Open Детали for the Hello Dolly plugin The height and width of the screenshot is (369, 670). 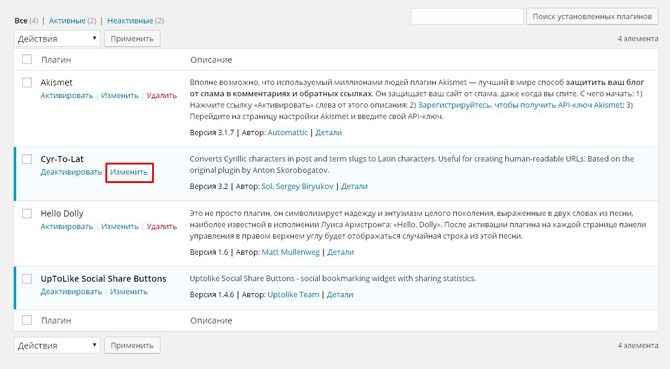click(x=341, y=252)
